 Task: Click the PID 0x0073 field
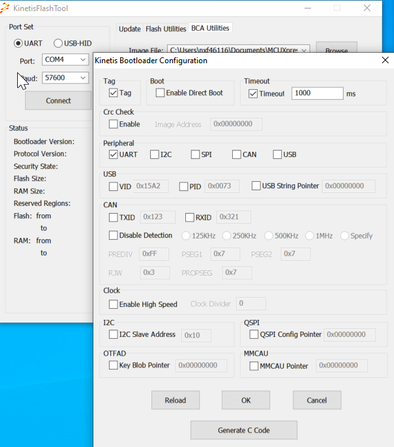[x=222, y=186]
